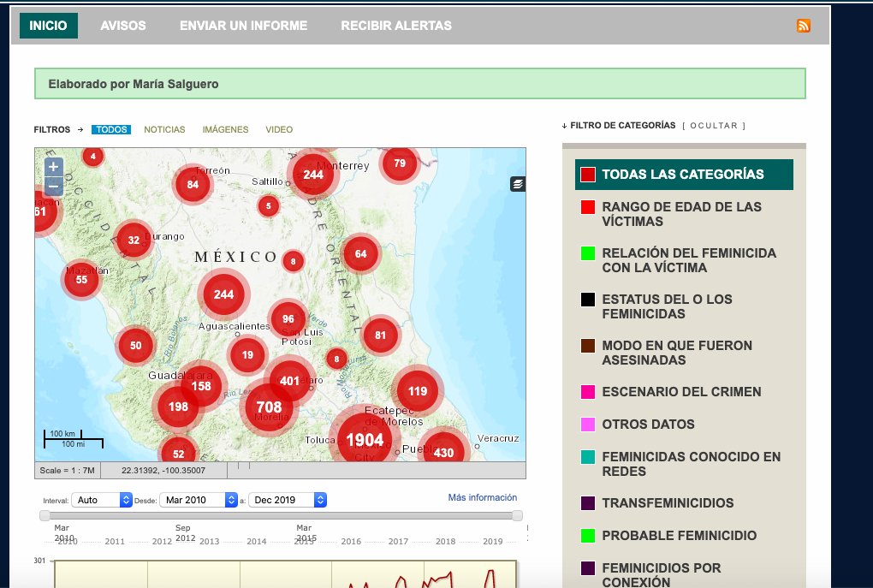The height and width of the screenshot is (588, 873).
Task: Click the Más información link
Action: point(482,497)
